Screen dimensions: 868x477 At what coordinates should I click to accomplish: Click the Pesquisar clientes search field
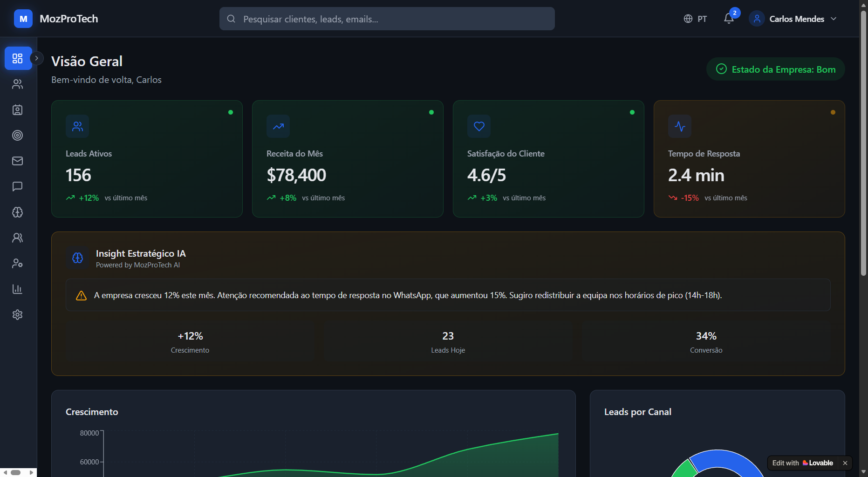click(x=387, y=19)
